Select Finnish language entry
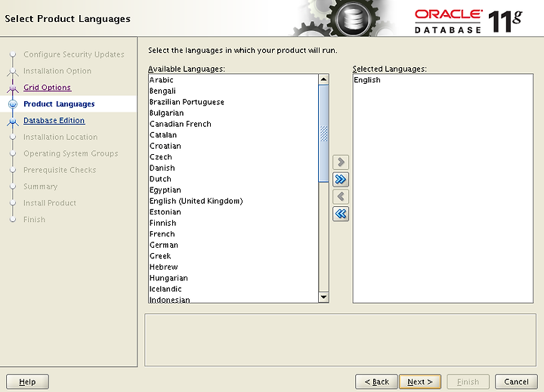Viewport: 544px width, 392px height. tap(233, 223)
